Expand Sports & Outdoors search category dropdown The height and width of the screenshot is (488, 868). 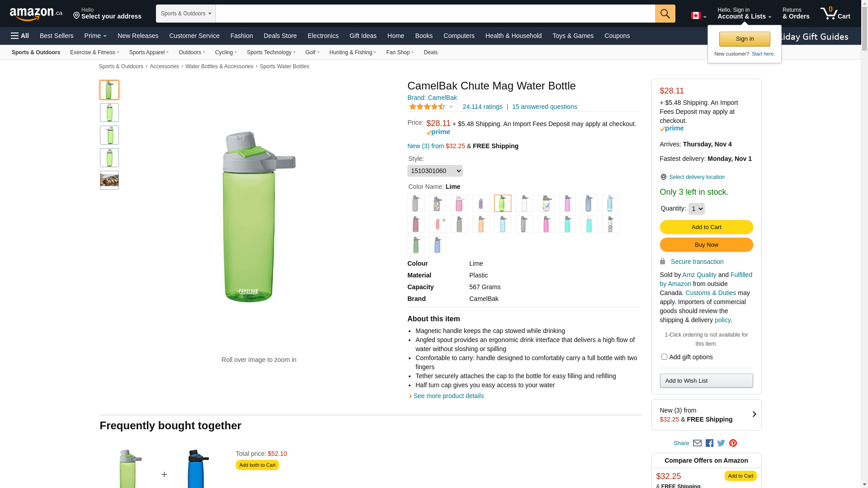(x=186, y=14)
